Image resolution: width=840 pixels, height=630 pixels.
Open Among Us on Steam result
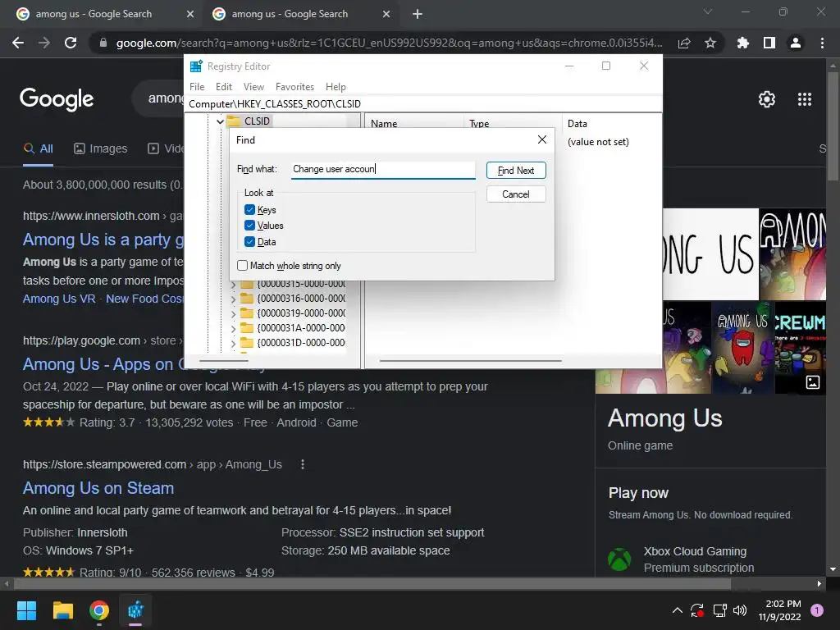click(x=98, y=488)
